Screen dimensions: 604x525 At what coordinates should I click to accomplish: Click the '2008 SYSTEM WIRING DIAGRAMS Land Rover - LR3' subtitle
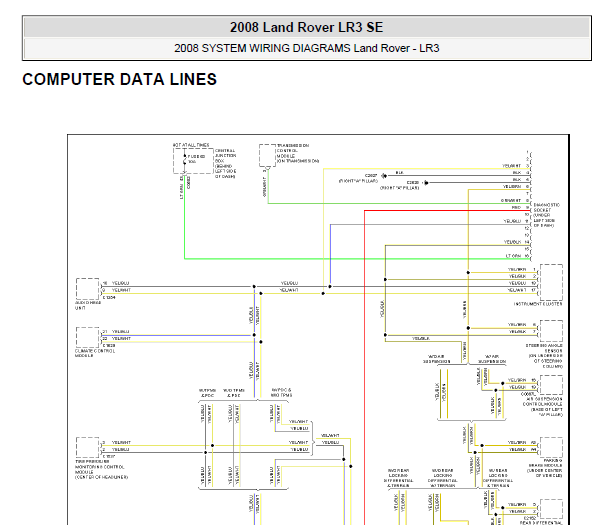tap(307, 48)
